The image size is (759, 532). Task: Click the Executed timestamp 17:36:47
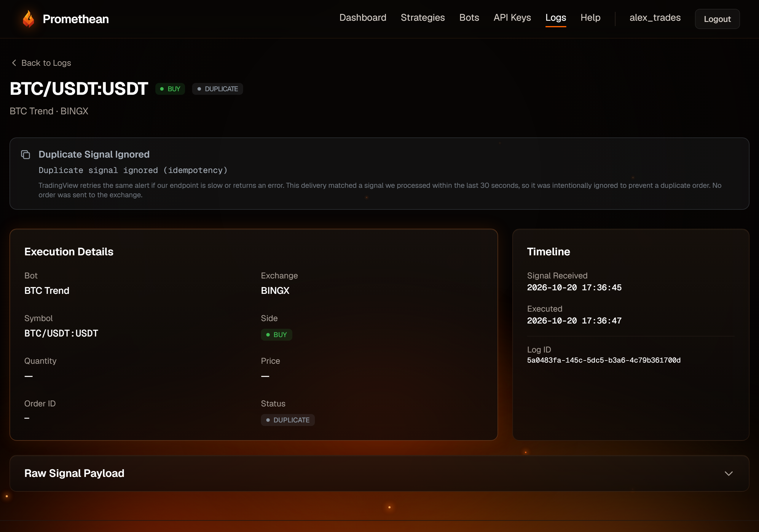pos(574,321)
